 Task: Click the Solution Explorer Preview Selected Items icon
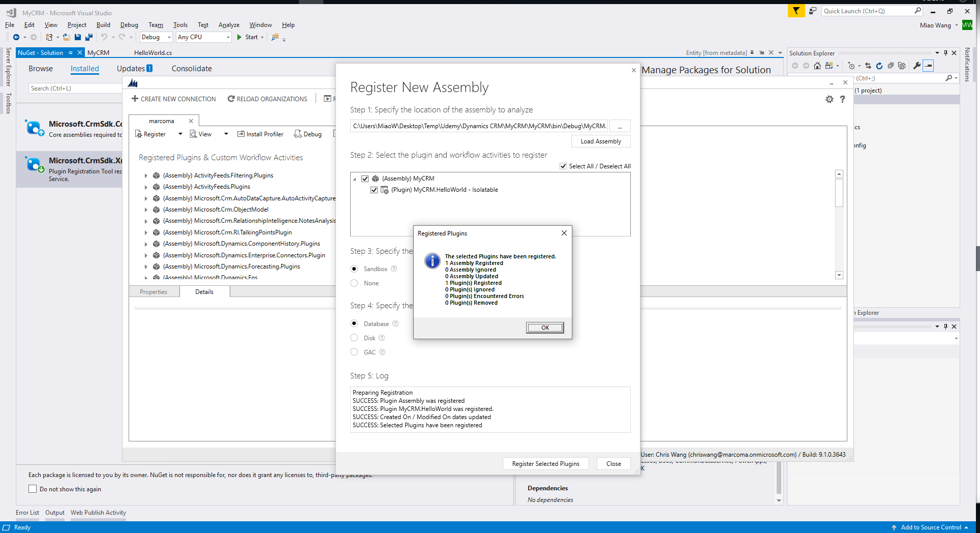pyautogui.click(x=929, y=66)
